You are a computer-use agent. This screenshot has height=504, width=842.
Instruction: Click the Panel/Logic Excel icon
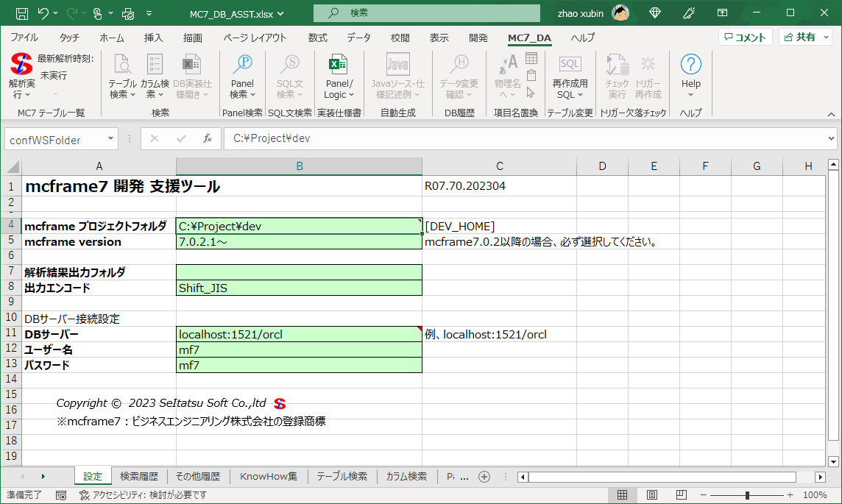(x=339, y=65)
